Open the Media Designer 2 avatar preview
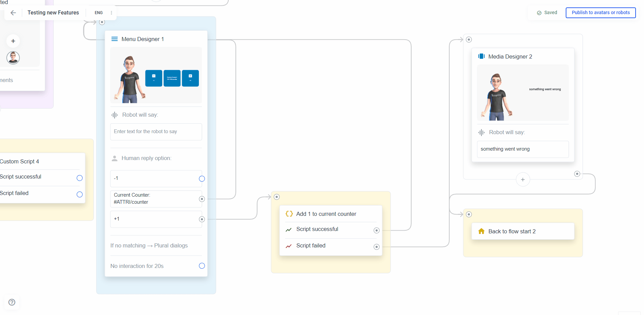The image size is (644, 315). [x=523, y=93]
